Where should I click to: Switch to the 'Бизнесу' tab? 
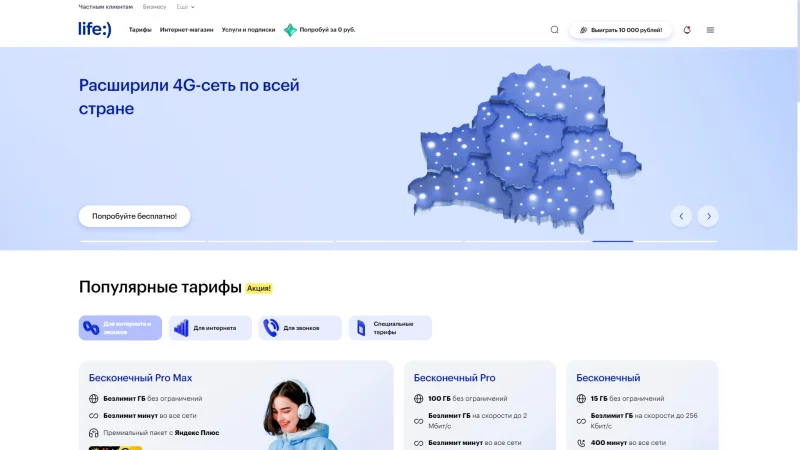coord(154,7)
